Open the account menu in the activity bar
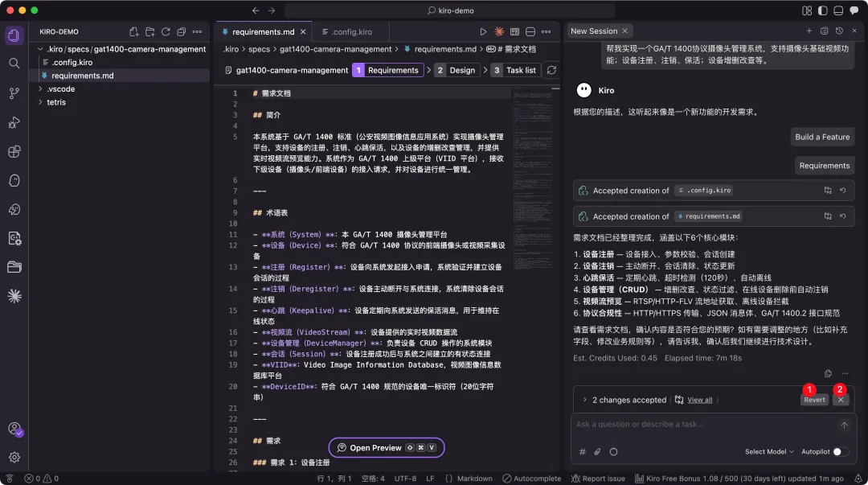Image resolution: width=868 pixels, height=485 pixels. (14, 429)
